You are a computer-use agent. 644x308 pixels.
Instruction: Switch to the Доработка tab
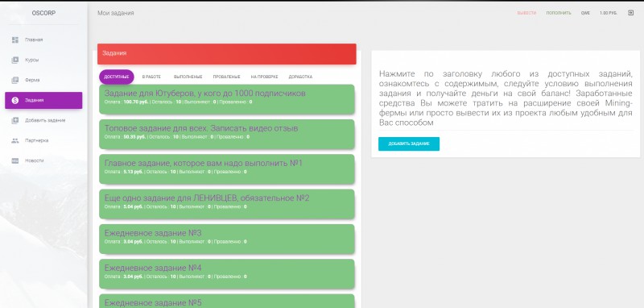(300, 77)
